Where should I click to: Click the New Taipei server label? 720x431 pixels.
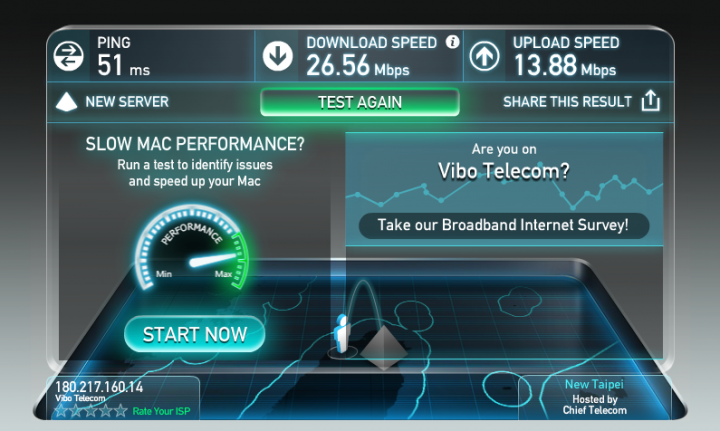(x=594, y=384)
